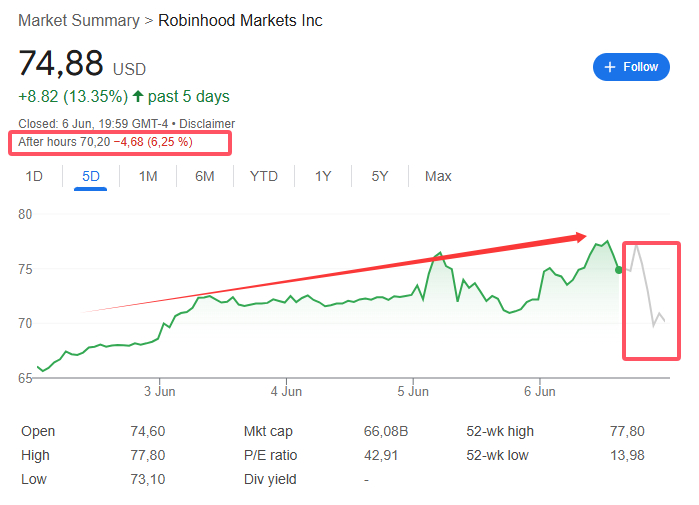Select the YTD range tab
This screenshot has width=699, height=505.
point(264,176)
